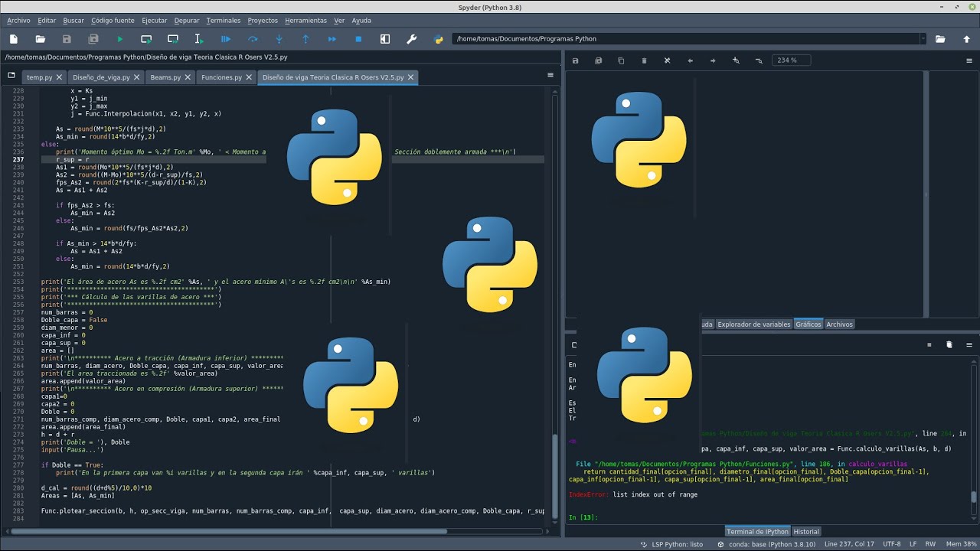Interrupt the kernel in the console pane
The width and height of the screenshot is (980, 551).
pos(929,345)
